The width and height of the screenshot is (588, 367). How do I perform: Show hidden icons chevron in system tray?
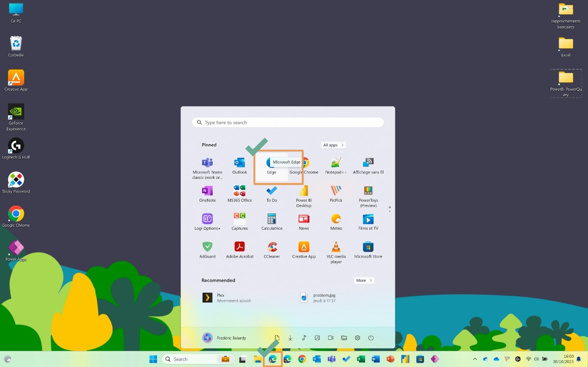pyautogui.click(x=475, y=359)
